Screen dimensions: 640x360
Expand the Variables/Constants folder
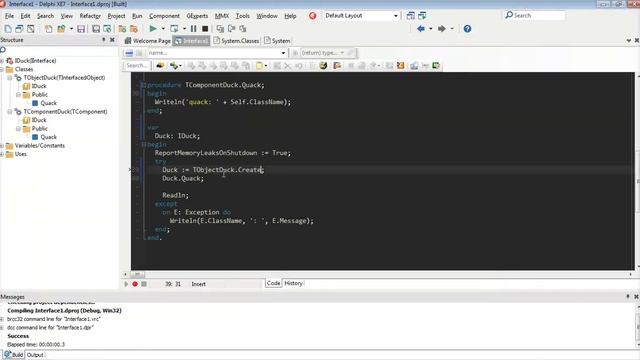pos(2,146)
